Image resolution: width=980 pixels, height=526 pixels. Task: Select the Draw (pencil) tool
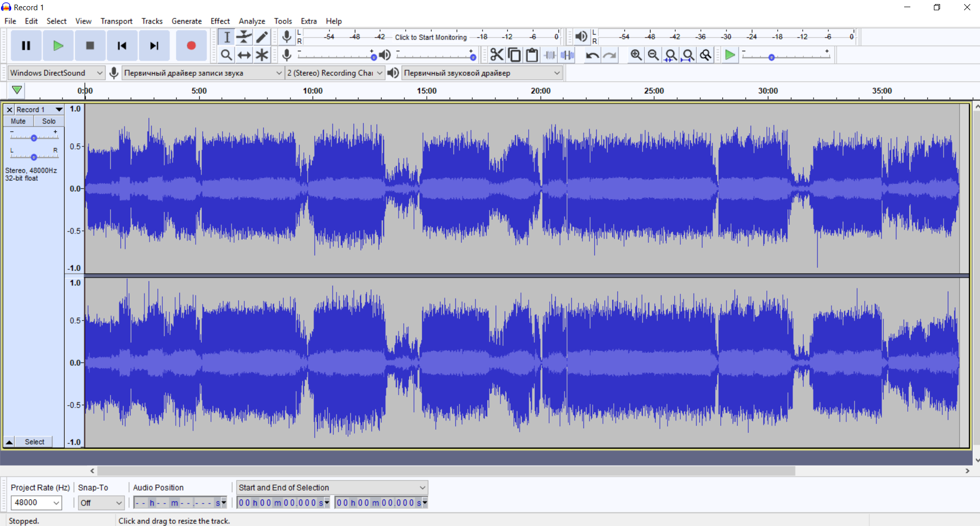[x=262, y=37]
